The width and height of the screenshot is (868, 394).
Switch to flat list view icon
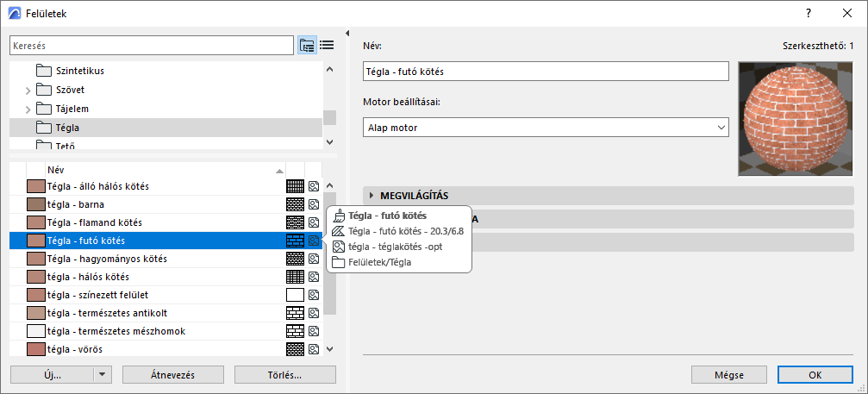point(327,45)
